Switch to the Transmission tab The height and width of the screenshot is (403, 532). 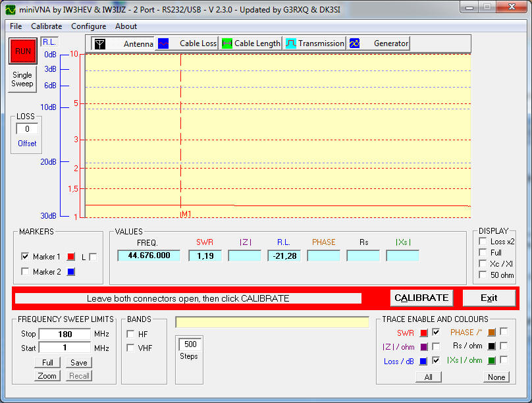click(x=315, y=43)
